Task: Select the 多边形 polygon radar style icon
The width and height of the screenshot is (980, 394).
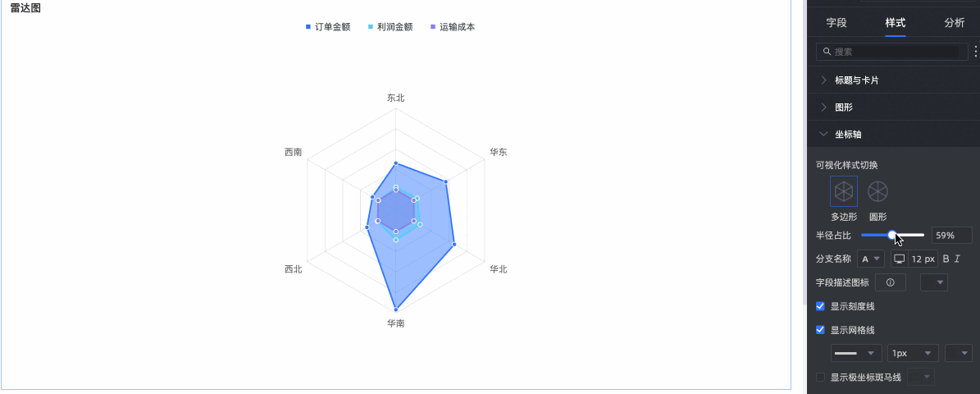Action: pos(844,191)
